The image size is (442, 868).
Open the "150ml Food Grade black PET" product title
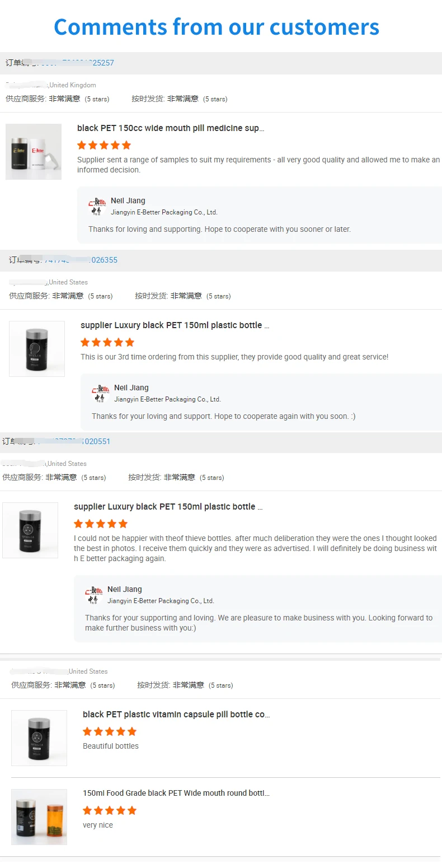coord(176,794)
